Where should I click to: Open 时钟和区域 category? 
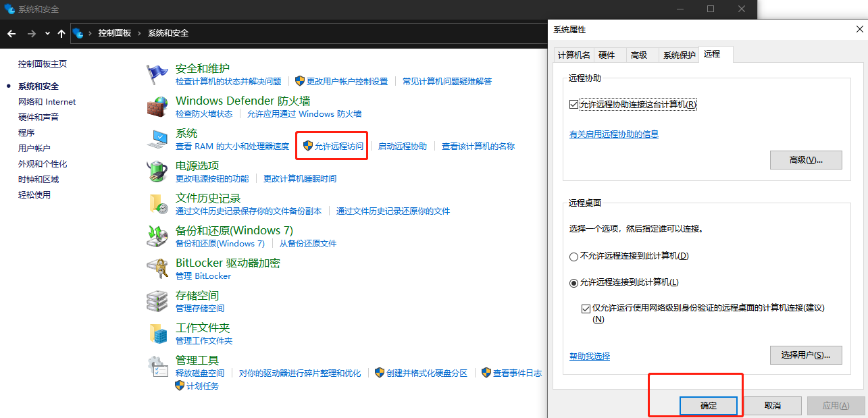(x=39, y=180)
